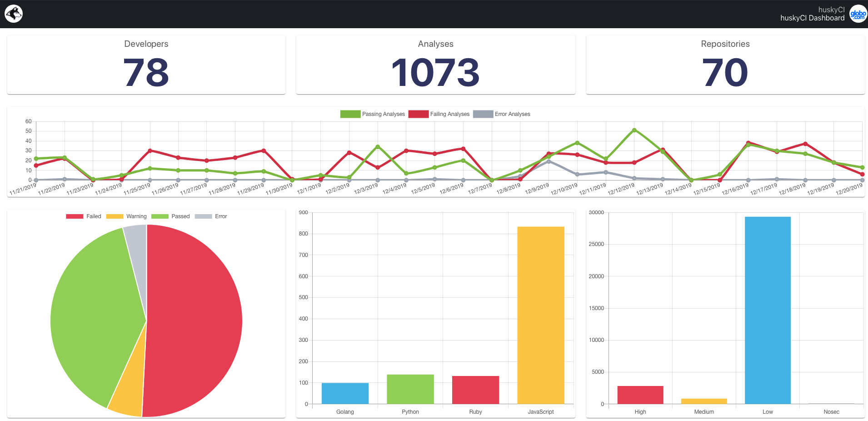Screen dimensions: 868x421
Task: Toggle the Error legend in pie chart
Action: click(211, 216)
